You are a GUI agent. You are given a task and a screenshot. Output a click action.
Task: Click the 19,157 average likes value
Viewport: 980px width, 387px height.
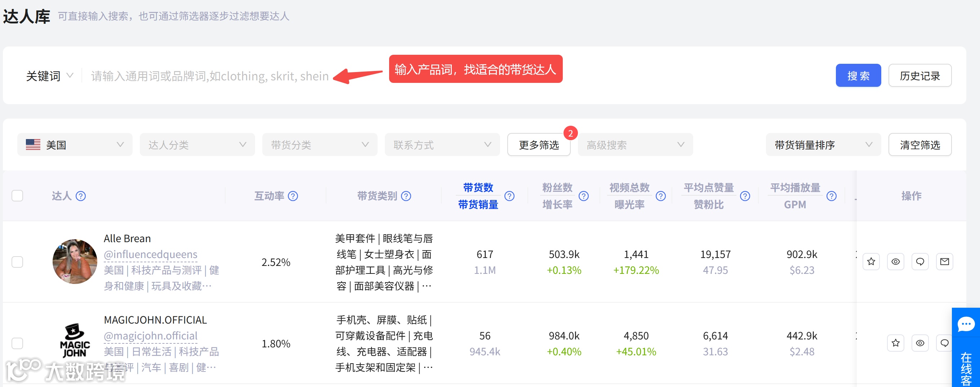[715, 254]
